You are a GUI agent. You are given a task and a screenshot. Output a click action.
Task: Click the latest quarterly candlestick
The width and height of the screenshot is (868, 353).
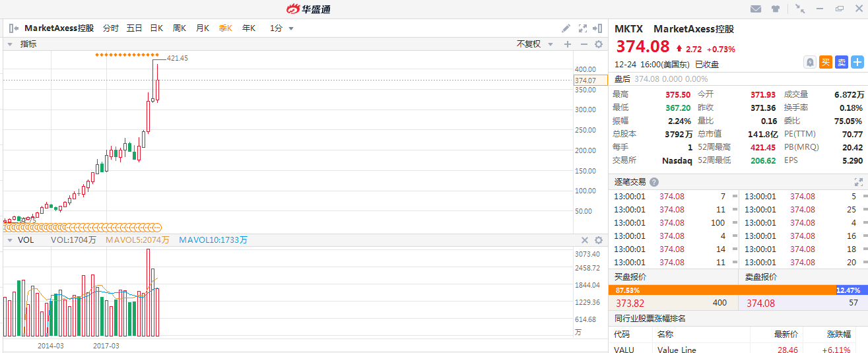point(157,82)
